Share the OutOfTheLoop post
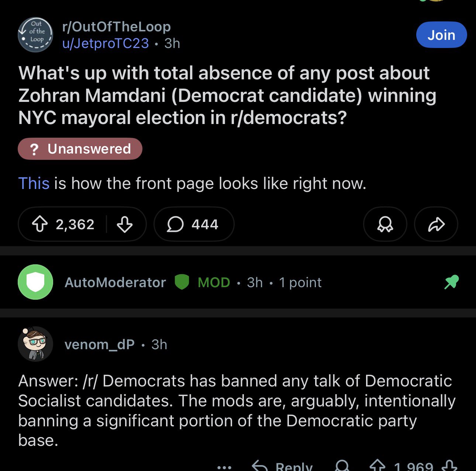This screenshot has height=471, width=476. [436, 224]
